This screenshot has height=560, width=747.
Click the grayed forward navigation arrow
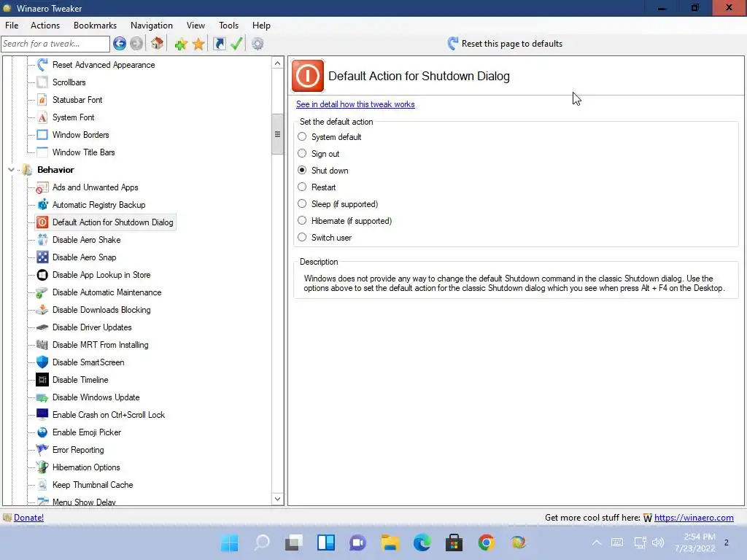click(136, 44)
